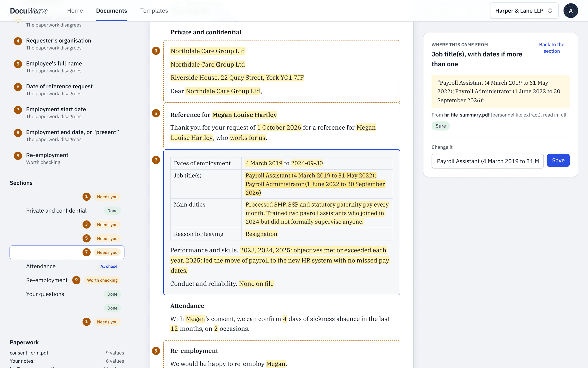Select the highlighted section 7 Needs you row
The image size is (588, 368).
(67, 252)
